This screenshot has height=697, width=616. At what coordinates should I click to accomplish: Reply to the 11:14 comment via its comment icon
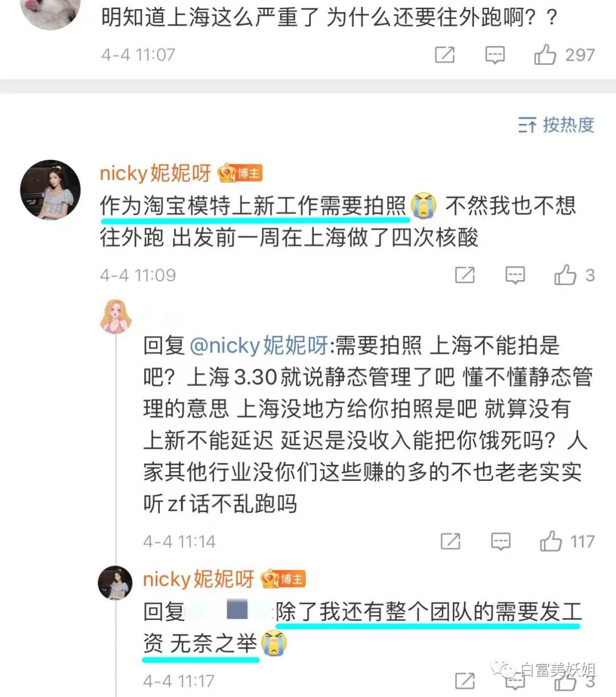pyautogui.click(x=501, y=541)
